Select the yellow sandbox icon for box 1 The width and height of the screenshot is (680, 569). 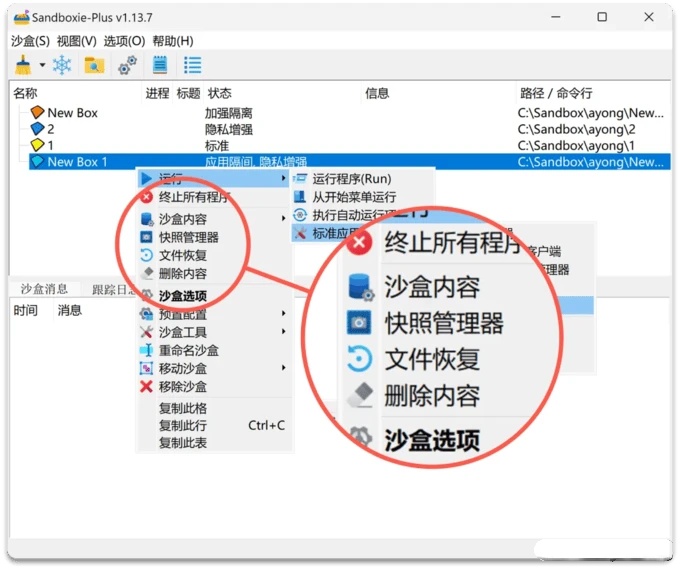coord(38,145)
